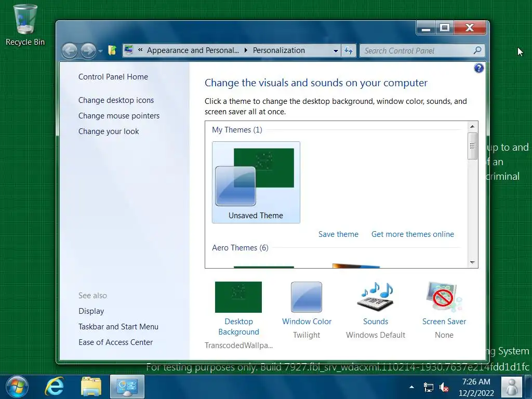Open Ease of Access Center link
The height and width of the screenshot is (399, 532).
point(115,342)
